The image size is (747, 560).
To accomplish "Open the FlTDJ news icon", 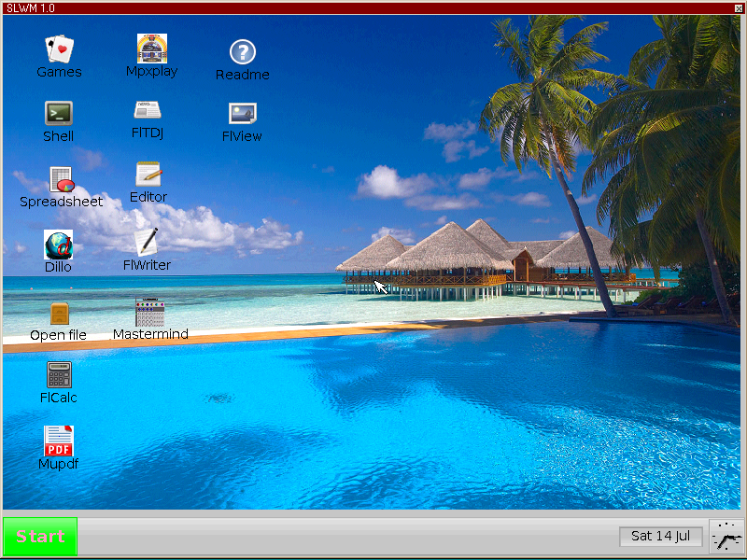I will coord(148,111).
